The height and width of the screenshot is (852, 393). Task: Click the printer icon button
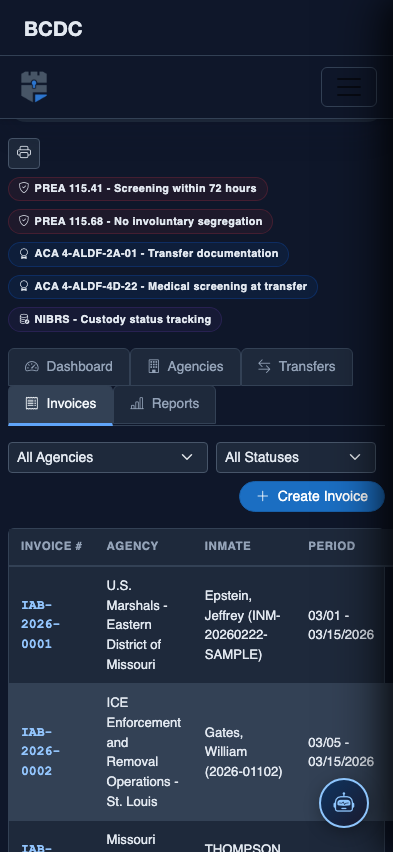(24, 153)
